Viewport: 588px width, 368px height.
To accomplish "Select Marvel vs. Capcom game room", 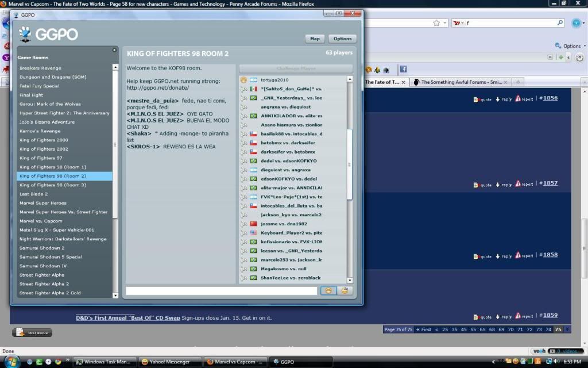I will [41, 221].
